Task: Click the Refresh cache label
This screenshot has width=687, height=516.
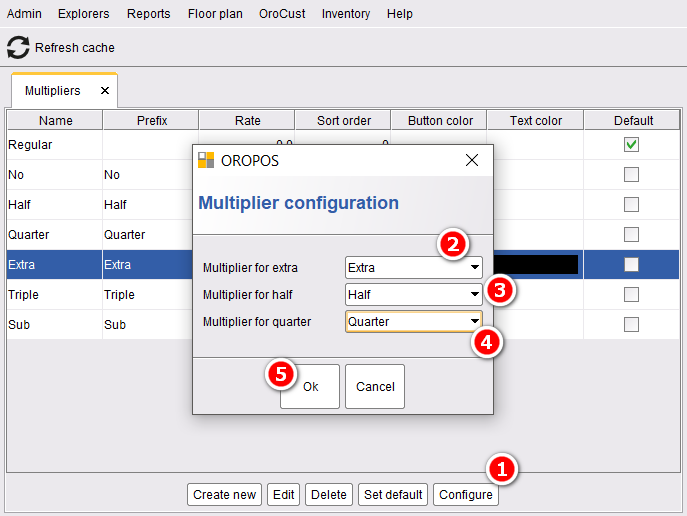Action: (75, 47)
